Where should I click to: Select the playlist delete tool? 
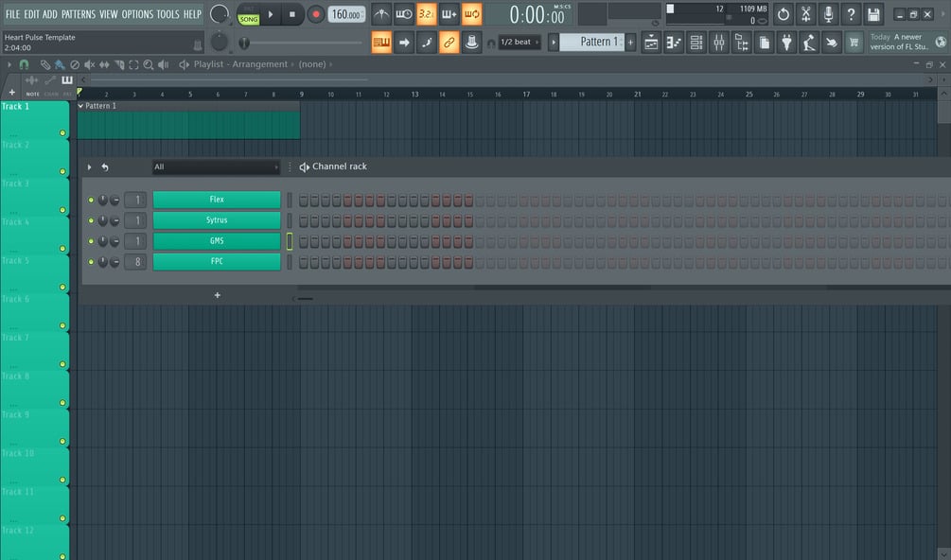point(75,64)
